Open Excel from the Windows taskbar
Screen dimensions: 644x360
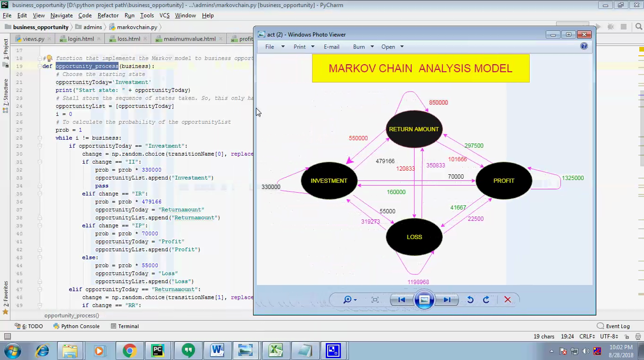click(x=275, y=350)
